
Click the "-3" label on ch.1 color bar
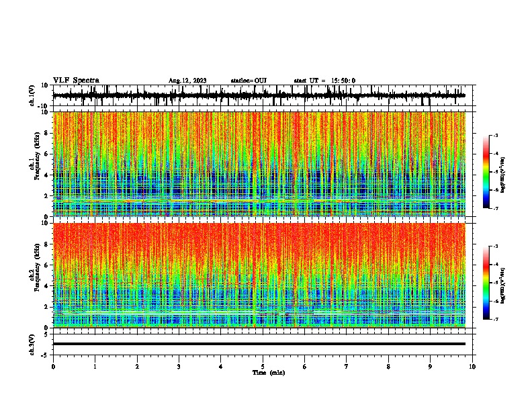click(x=496, y=135)
